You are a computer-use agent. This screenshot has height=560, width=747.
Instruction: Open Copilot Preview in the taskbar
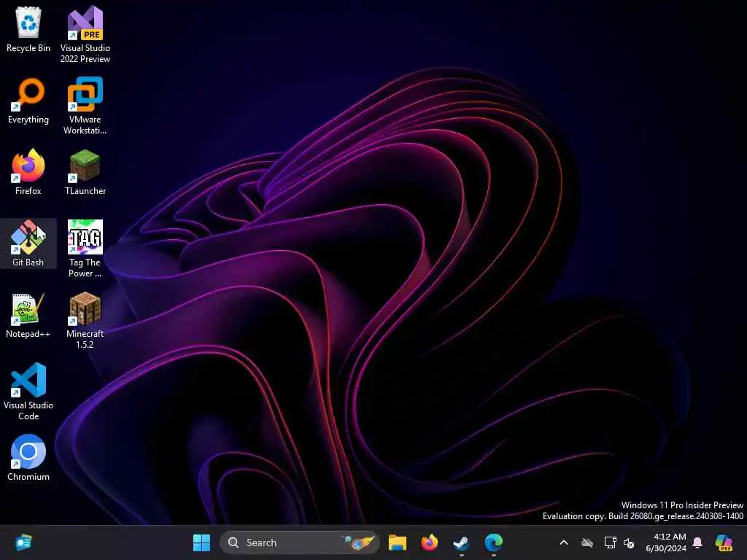[724, 542]
